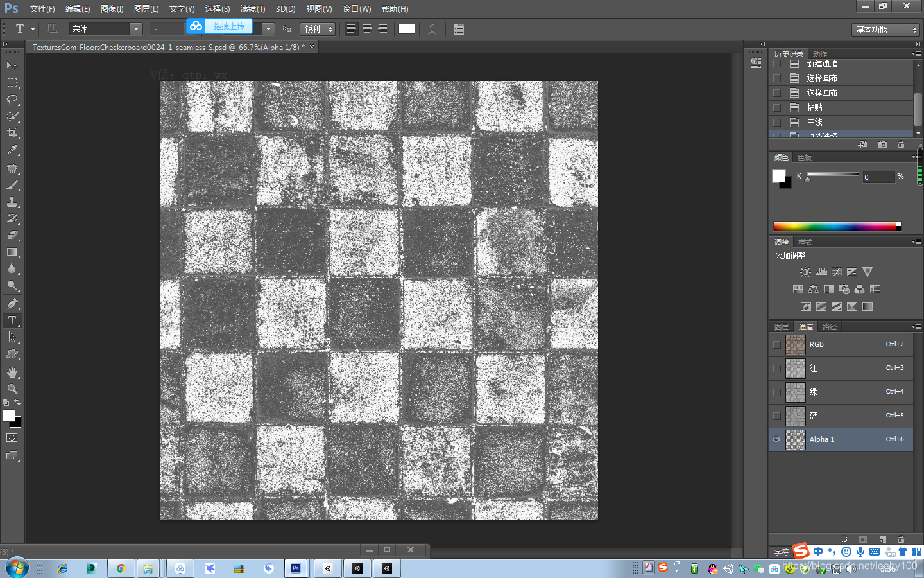Viewport: 924px width, 578px height.
Task: Select the Path Selection tool
Action: click(12, 337)
